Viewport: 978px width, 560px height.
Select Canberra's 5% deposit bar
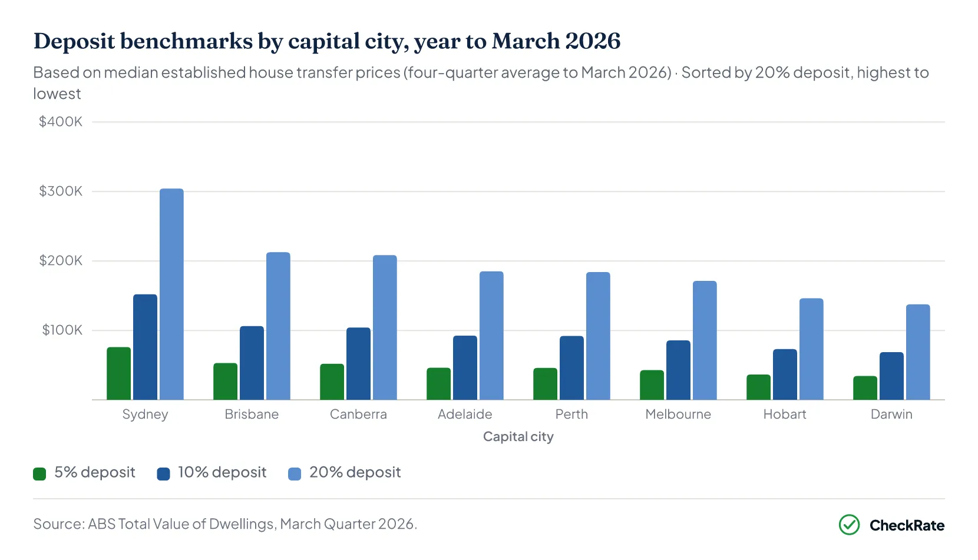tap(332, 382)
